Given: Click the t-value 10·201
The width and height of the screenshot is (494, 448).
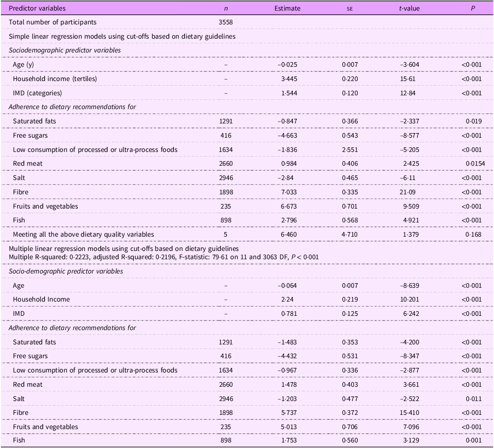Looking at the screenshot, I should (410, 300).
